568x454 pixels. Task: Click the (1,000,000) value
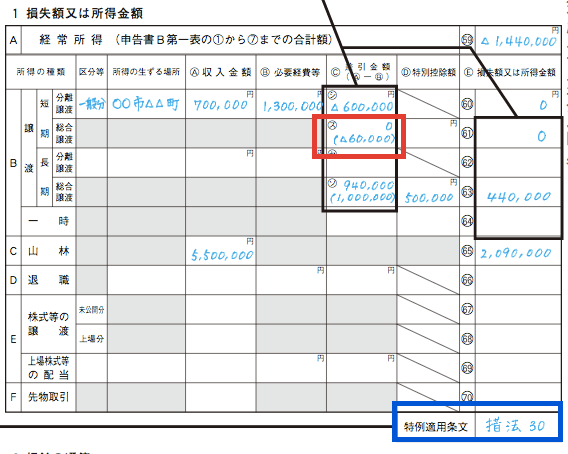point(362,197)
